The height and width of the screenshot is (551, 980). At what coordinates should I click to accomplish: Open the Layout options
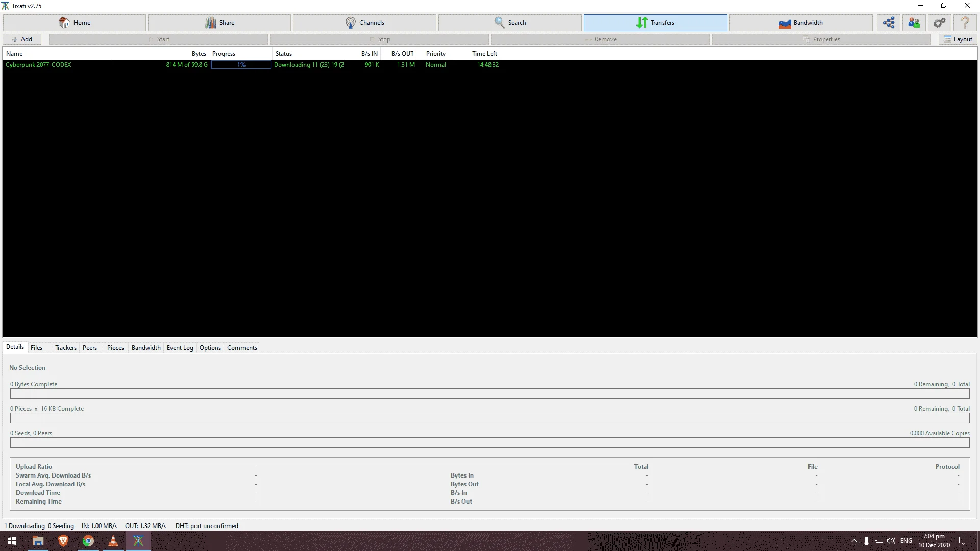[958, 39]
